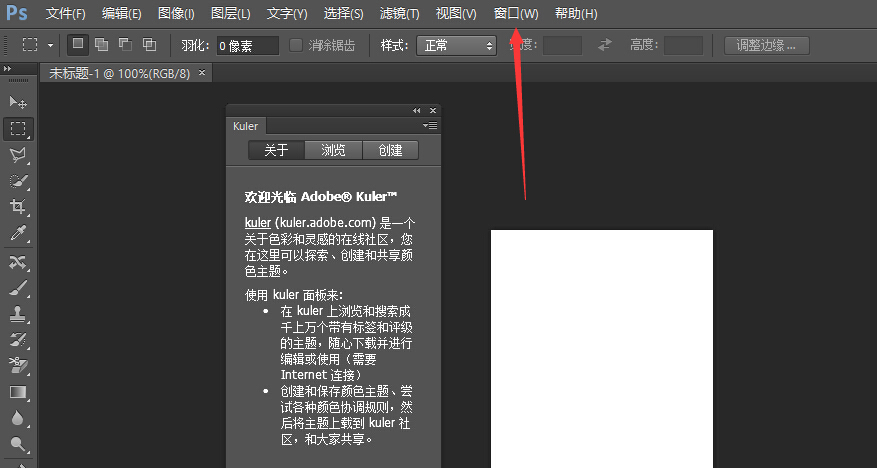877x468 pixels.
Task: Select the Move tool
Action: point(18,103)
